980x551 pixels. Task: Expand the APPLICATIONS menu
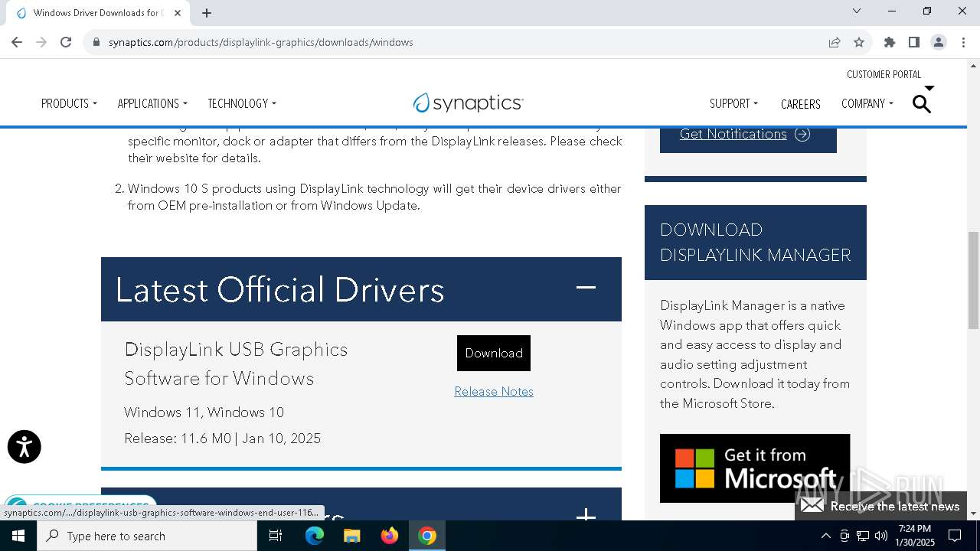152,103
